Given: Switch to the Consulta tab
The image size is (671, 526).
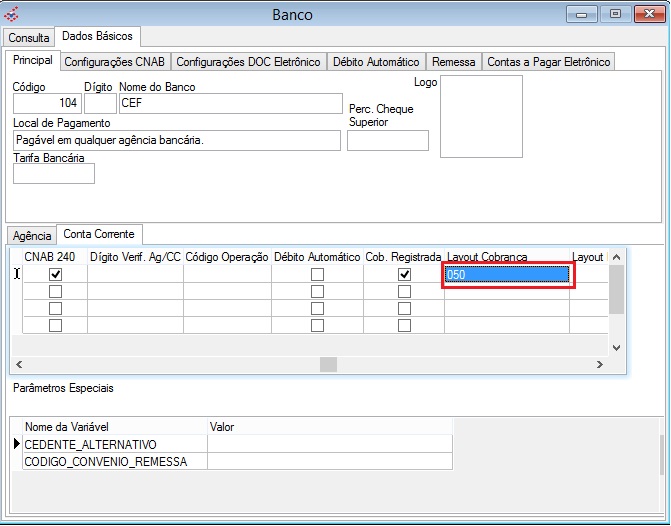Looking at the screenshot, I should (29, 37).
